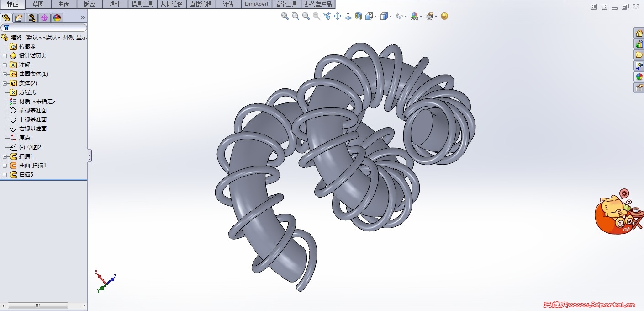
Task: Switch to the 草图 tab
Action: point(38,4)
